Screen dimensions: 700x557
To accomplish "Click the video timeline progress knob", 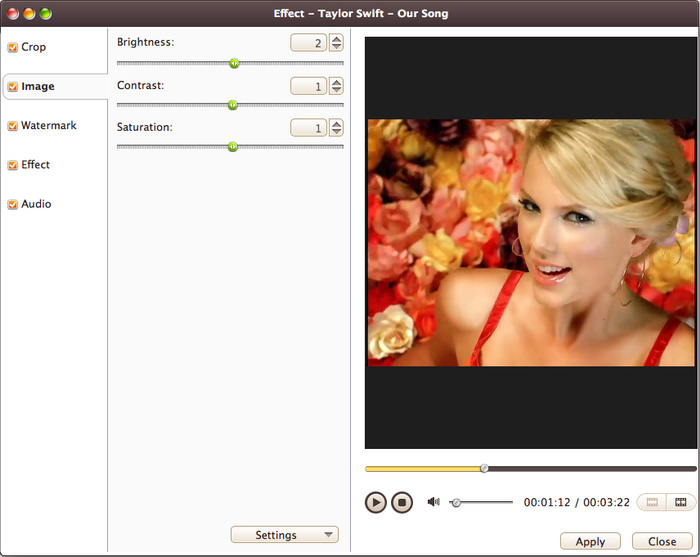I will (484, 468).
